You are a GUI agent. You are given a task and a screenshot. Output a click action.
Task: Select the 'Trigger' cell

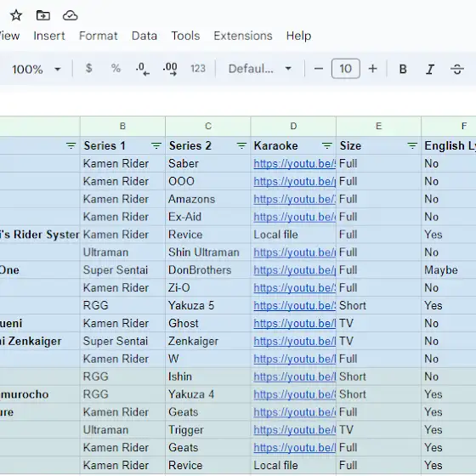(x=208, y=430)
